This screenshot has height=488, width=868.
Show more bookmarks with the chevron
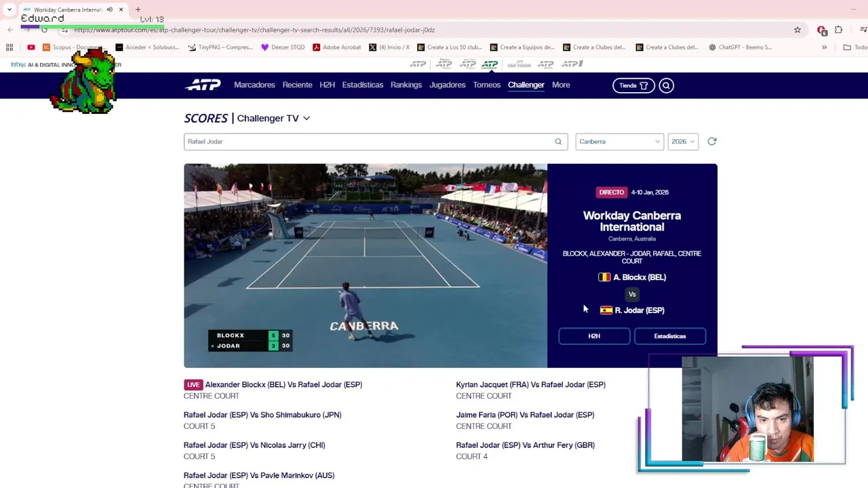[824, 47]
